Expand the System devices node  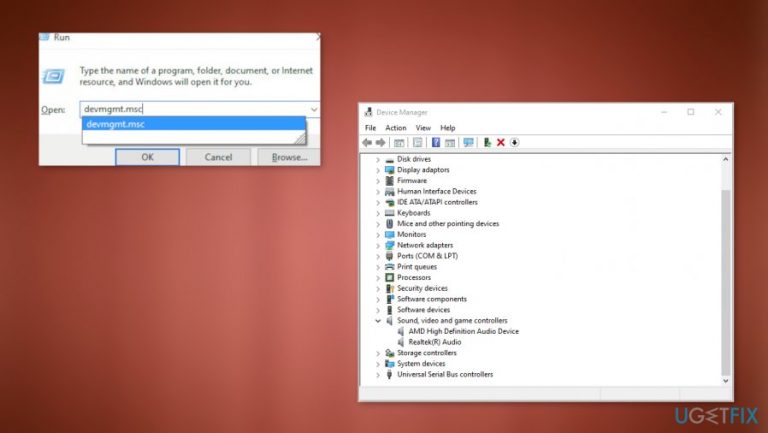point(378,364)
